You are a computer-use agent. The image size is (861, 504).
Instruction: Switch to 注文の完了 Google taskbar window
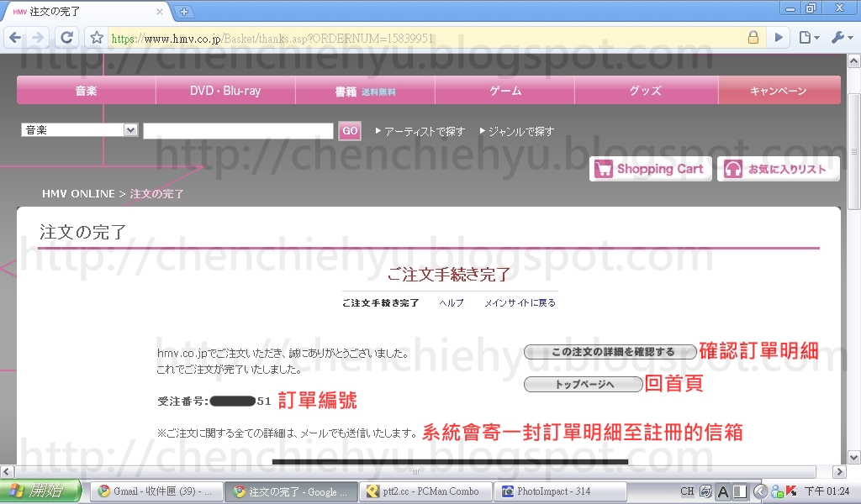(291, 491)
